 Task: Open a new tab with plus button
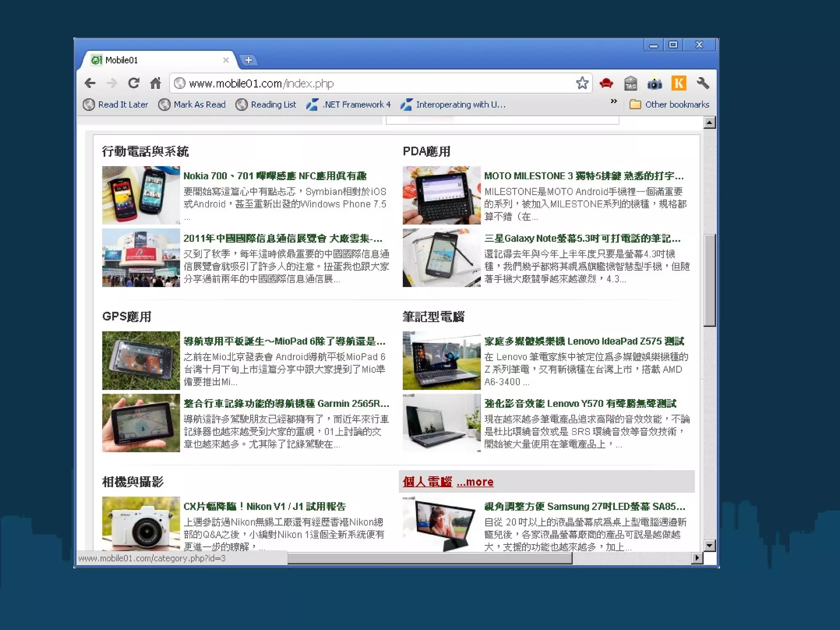[249, 60]
